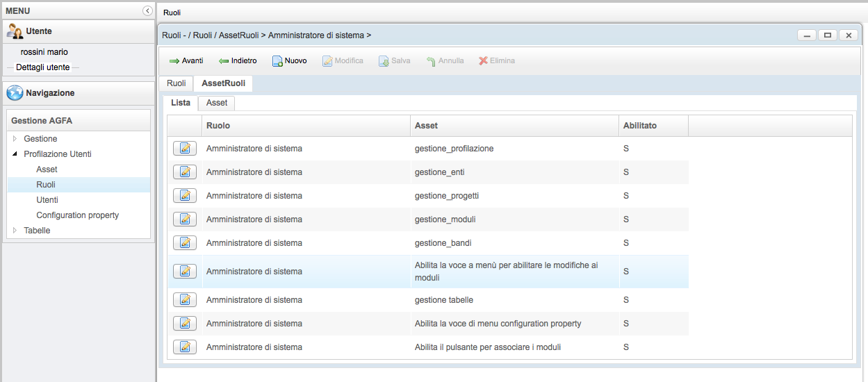Click edit icon for gestione_progetti row
Screen dimensions: 868x382
(x=184, y=196)
